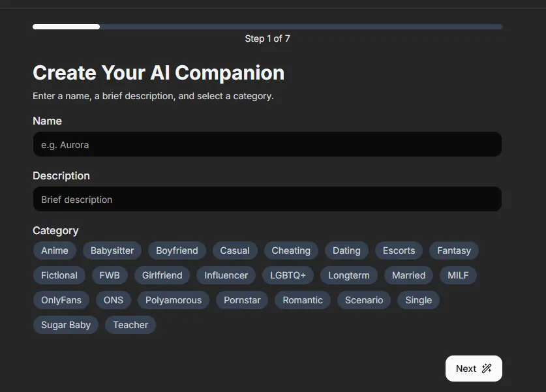Select the Polyamorous category
The height and width of the screenshot is (392, 546).
[174, 300]
